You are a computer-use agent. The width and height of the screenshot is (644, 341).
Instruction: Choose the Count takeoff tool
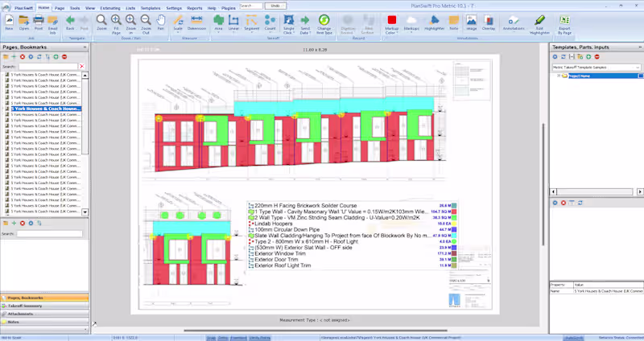tap(270, 21)
